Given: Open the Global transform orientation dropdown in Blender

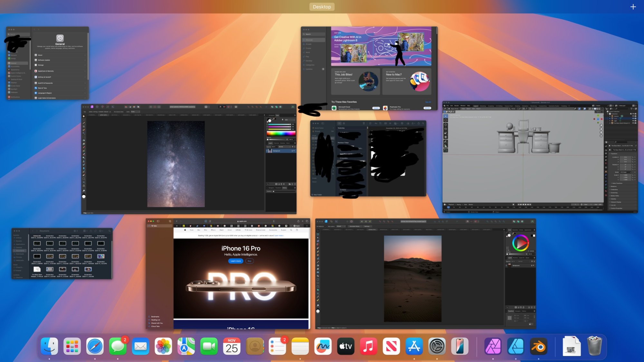Looking at the screenshot, I should (513, 109).
